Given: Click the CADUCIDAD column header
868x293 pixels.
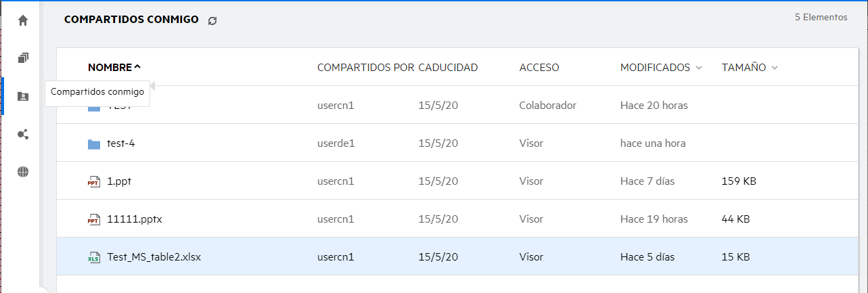Looking at the screenshot, I should coord(448,68).
